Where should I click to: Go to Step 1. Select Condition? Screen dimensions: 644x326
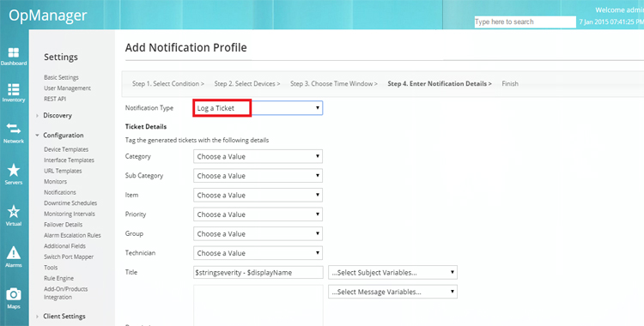pyautogui.click(x=168, y=83)
